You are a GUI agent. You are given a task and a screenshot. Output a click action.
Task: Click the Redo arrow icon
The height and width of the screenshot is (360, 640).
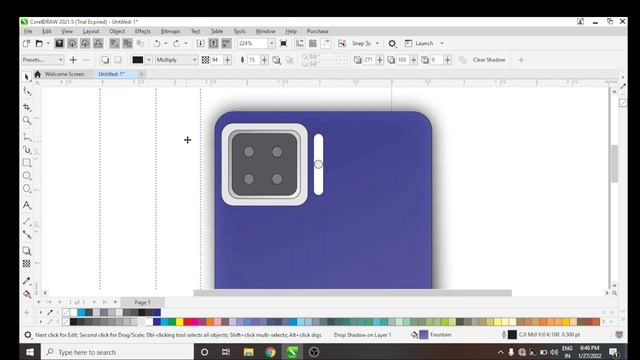177,43
